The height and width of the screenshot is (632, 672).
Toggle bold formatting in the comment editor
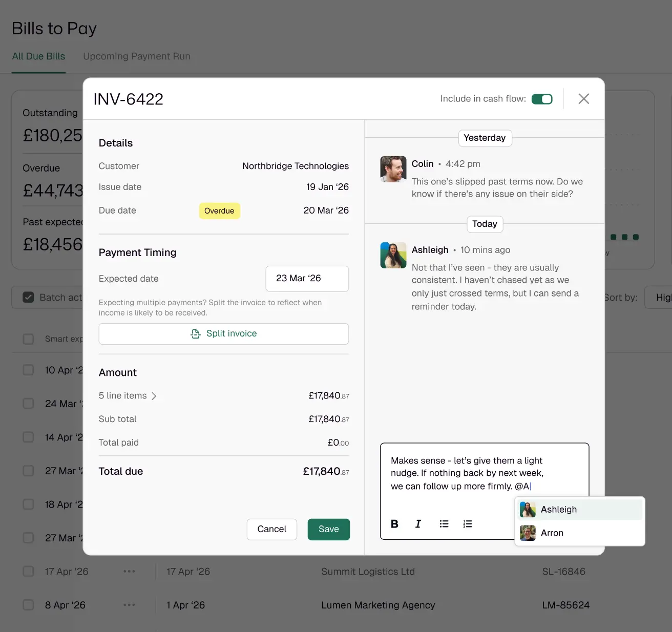[394, 524]
